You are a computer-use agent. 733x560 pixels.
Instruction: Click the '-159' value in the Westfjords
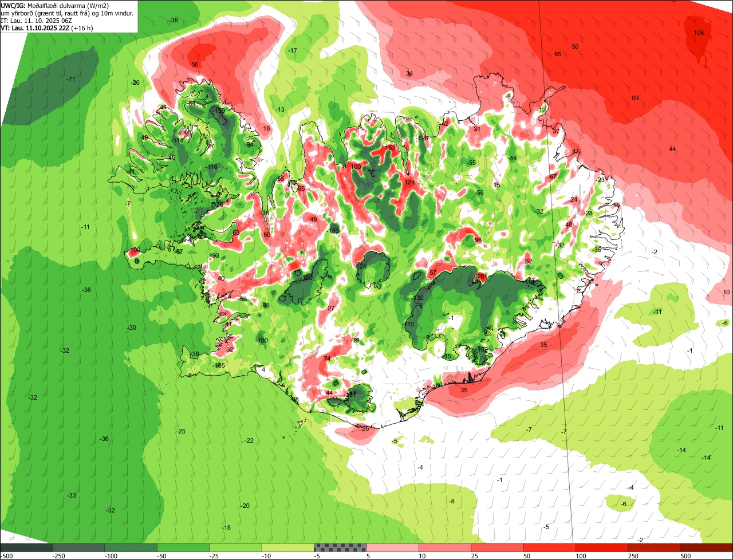218,111
